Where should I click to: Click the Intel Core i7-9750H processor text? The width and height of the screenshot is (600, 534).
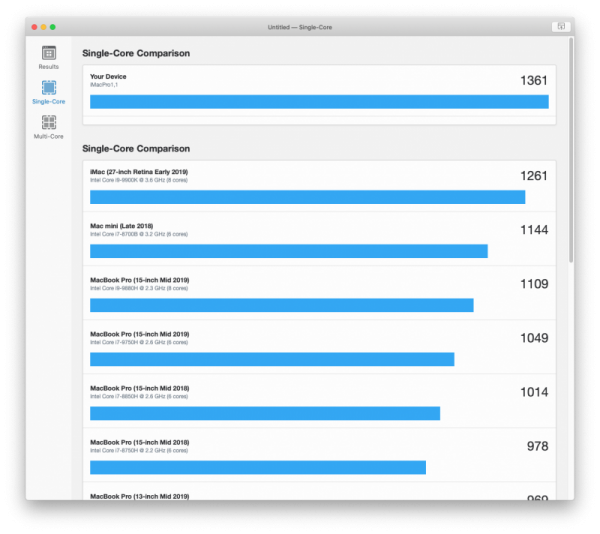[x=139, y=342]
